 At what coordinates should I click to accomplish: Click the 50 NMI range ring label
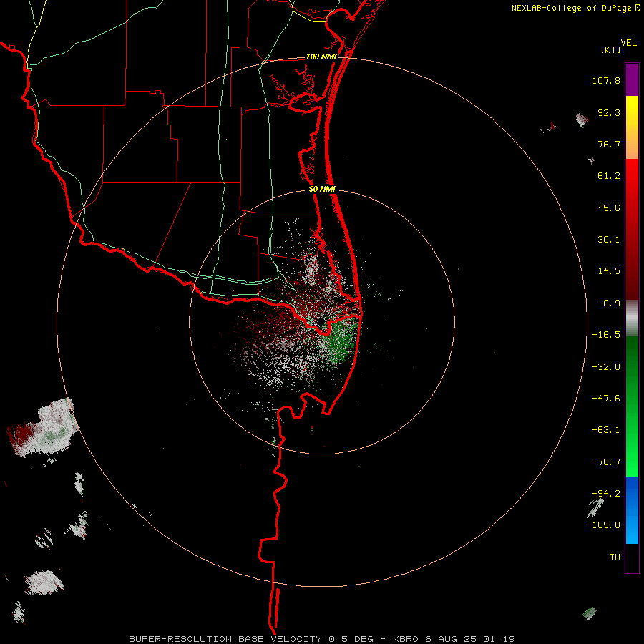[x=322, y=190]
